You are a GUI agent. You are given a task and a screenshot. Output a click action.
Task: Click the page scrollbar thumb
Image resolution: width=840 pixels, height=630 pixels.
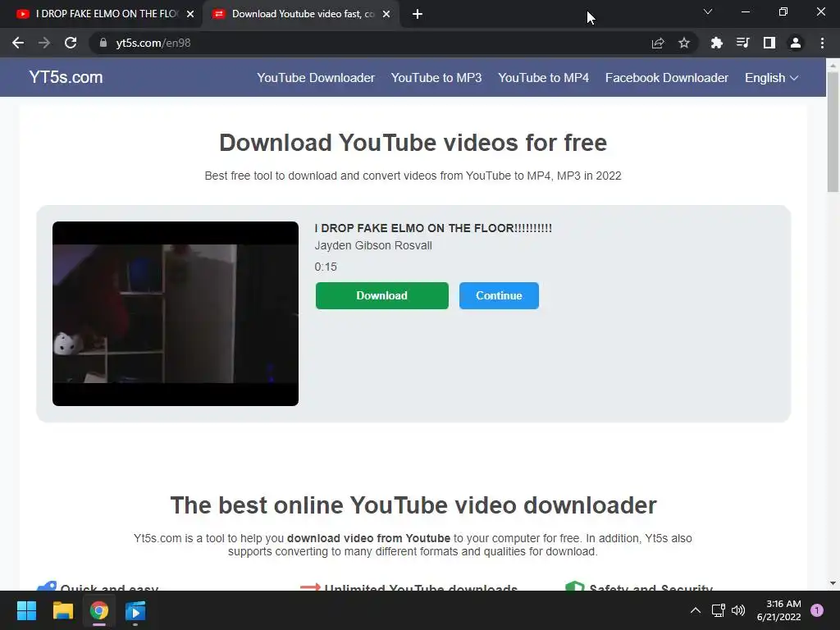coord(833,131)
